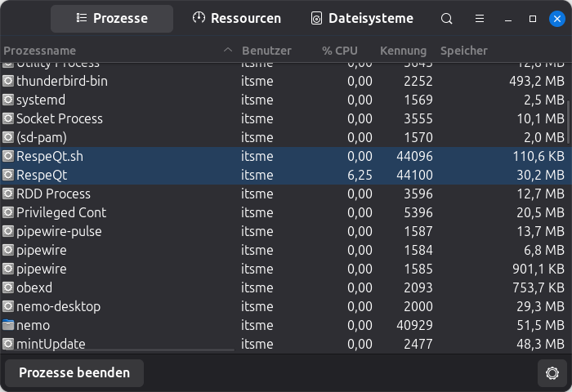Screen dimensions: 572x392
Task: Click the thunderbird-bin process icon
Action: (8, 81)
